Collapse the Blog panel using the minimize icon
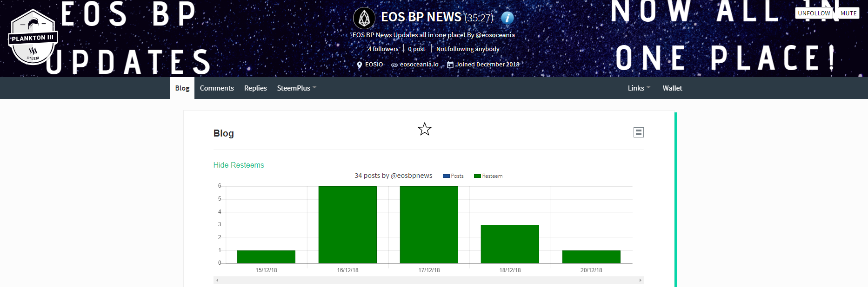 pyautogui.click(x=638, y=132)
